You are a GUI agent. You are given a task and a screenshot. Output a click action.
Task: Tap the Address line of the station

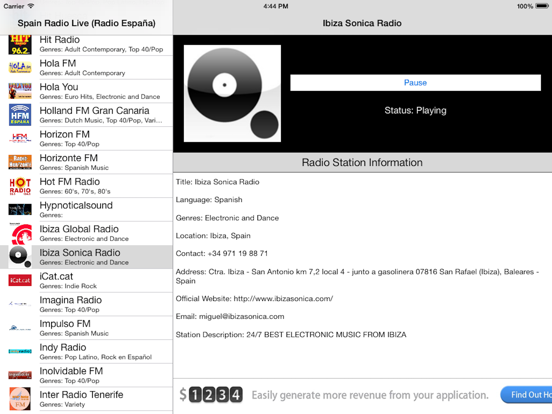(357, 276)
